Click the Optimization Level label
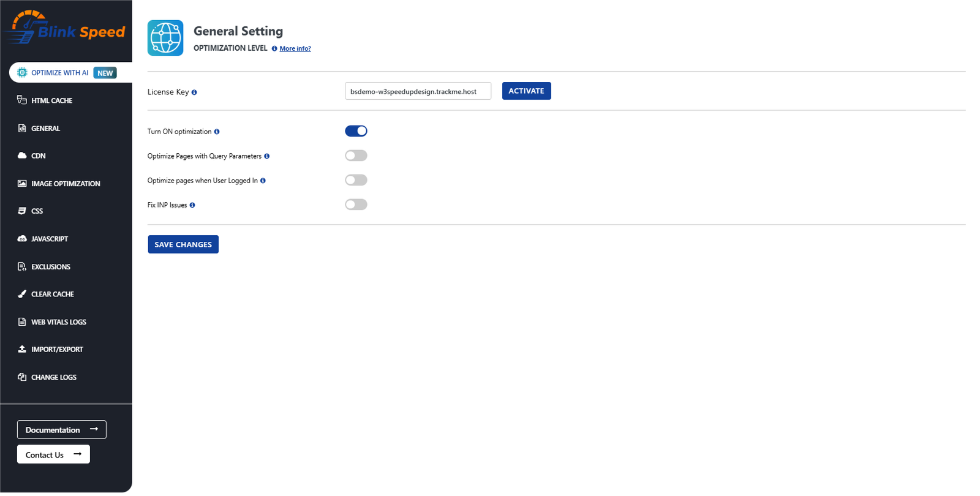The image size is (980, 496). 230,48
